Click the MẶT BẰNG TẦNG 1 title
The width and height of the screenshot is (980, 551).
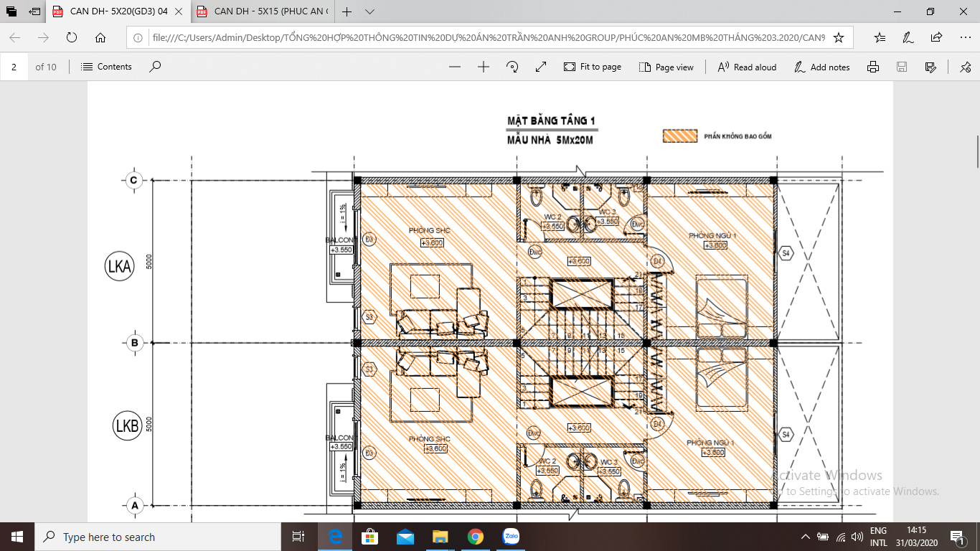pos(551,120)
